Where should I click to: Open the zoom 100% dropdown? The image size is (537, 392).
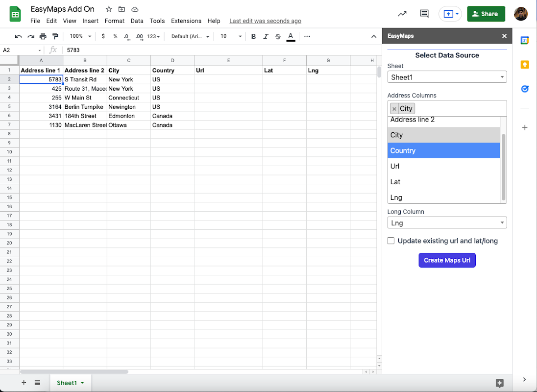pos(80,36)
